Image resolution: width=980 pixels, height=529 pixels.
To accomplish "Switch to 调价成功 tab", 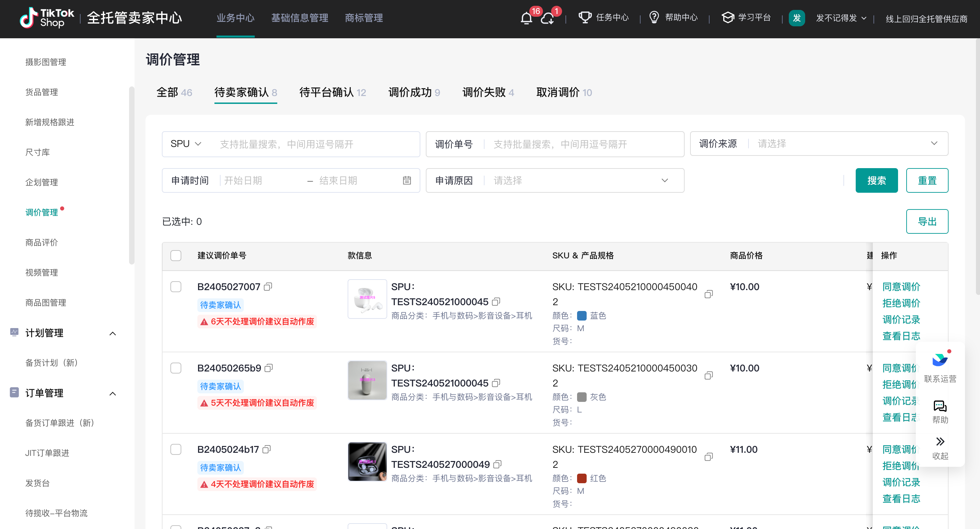I will point(414,93).
